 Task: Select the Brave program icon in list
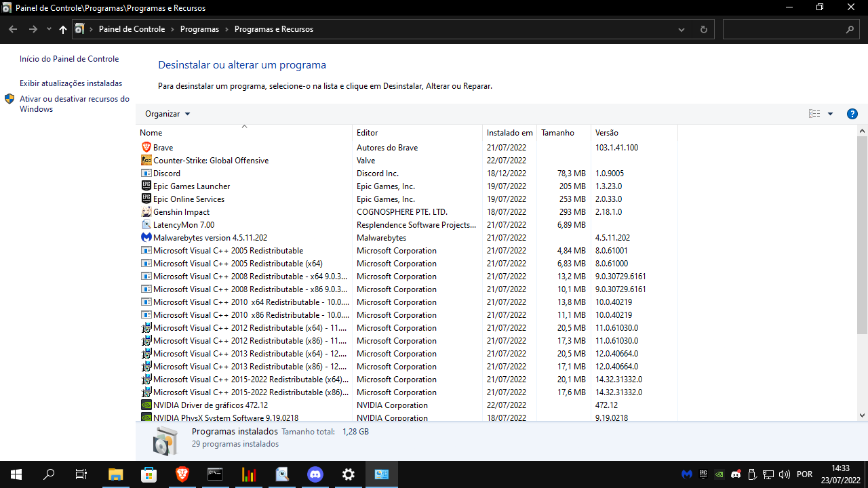[x=146, y=147]
